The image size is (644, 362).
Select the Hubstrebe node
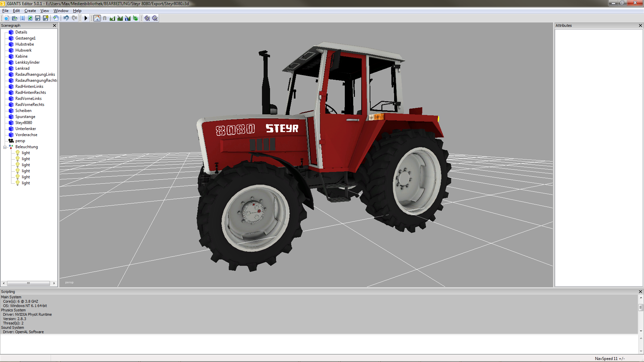[x=24, y=44]
